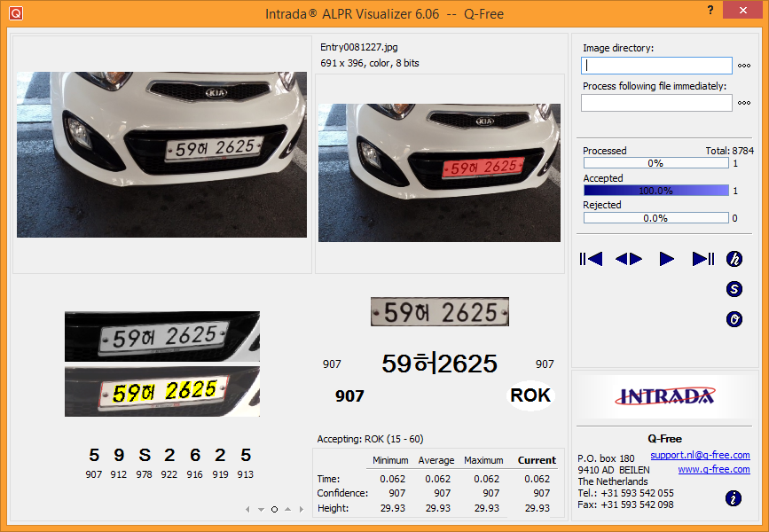The width and height of the screenshot is (769, 532).
Task: Click the back-to-back double arrow step button
Action: tap(629, 258)
